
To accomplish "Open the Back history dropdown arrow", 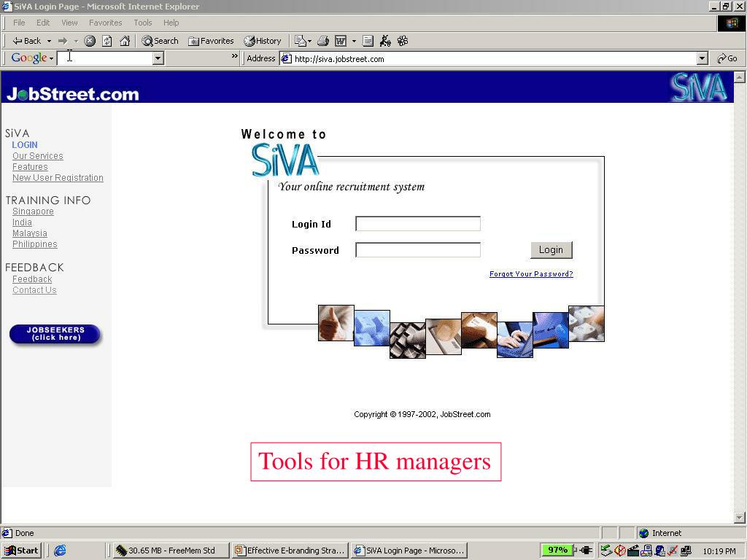I will point(49,41).
